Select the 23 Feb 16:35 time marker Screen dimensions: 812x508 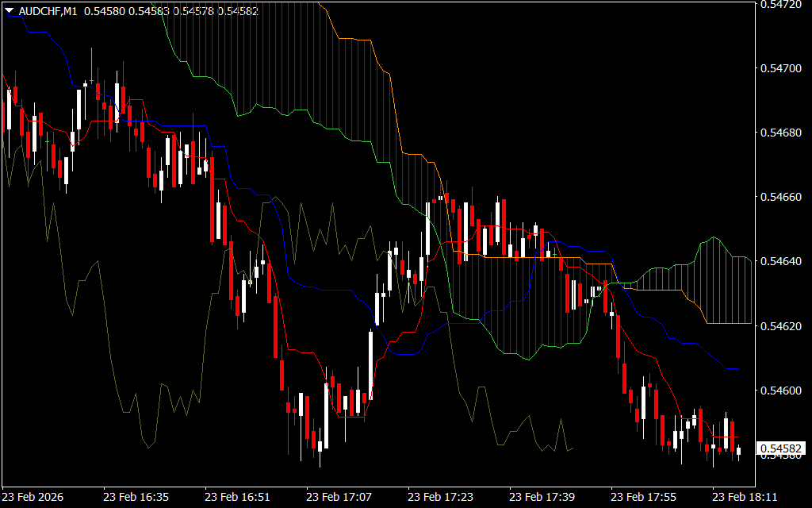(136, 497)
